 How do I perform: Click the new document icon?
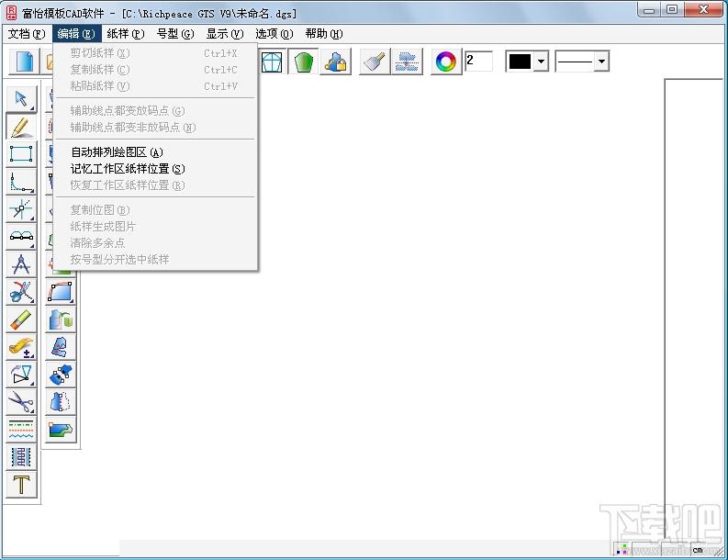pyautogui.click(x=25, y=62)
